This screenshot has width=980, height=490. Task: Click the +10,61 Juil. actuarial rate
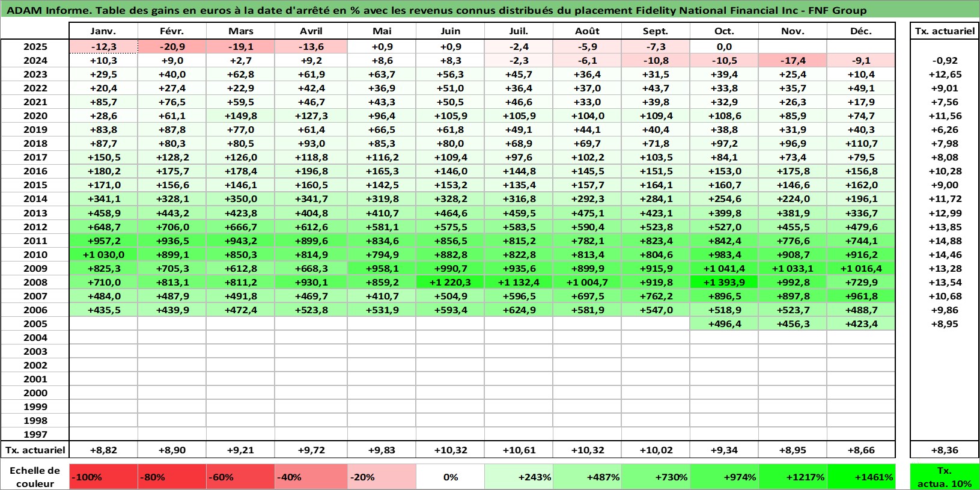point(519,450)
